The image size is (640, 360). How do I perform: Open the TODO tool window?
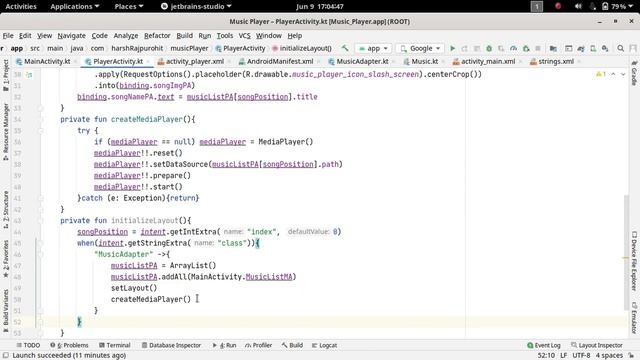28,345
